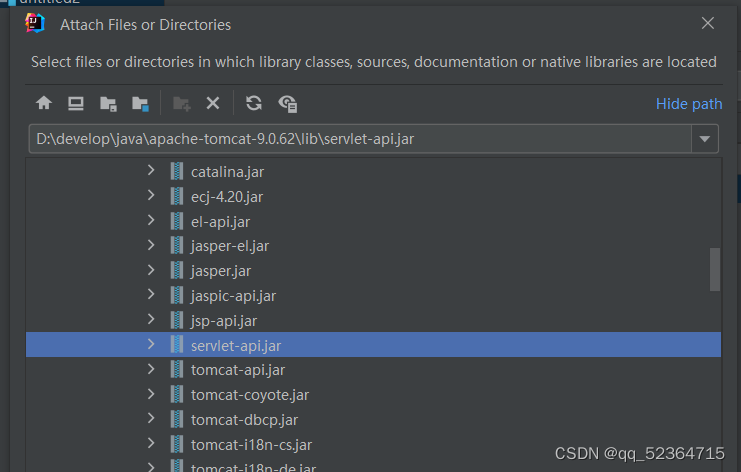This screenshot has height=472, width=741.
Task: Click the jar archive icon beside tomcat-dbcp.jar
Action: (x=177, y=419)
